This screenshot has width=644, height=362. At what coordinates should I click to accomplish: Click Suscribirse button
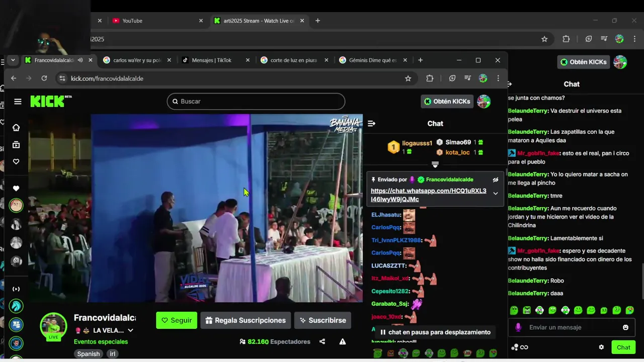pyautogui.click(x=323, y=320)
